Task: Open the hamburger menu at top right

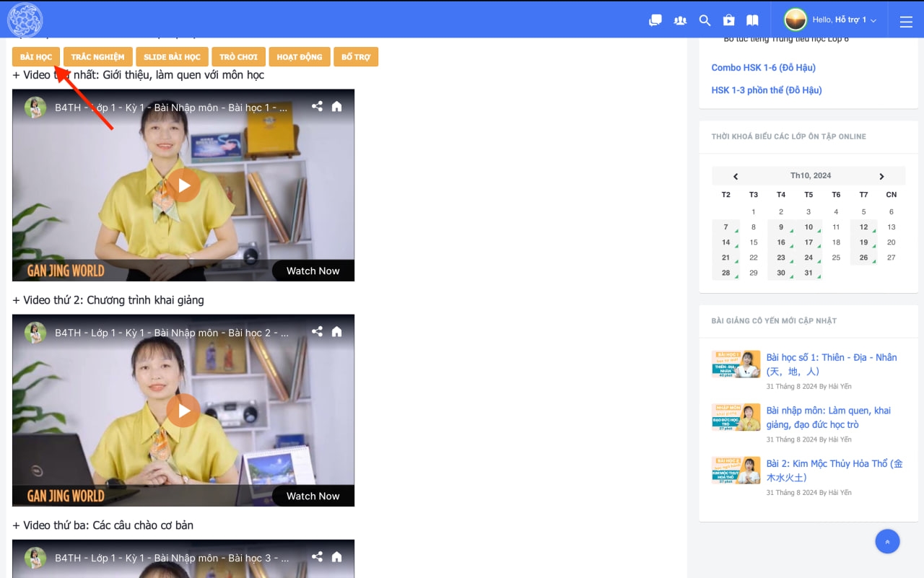Action: click(906, 22)
